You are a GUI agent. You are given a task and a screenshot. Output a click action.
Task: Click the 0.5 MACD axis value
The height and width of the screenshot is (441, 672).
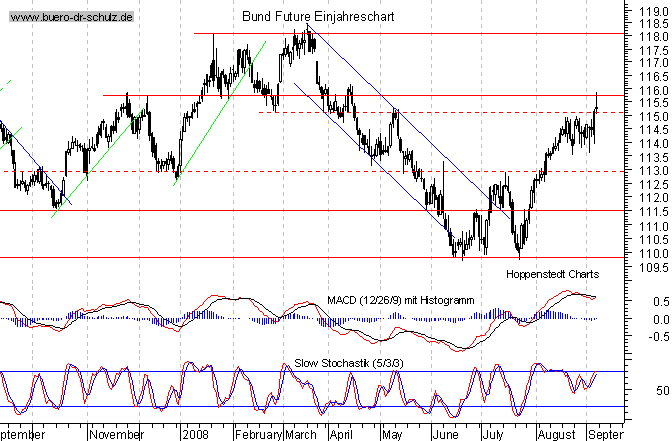(661, 302)
